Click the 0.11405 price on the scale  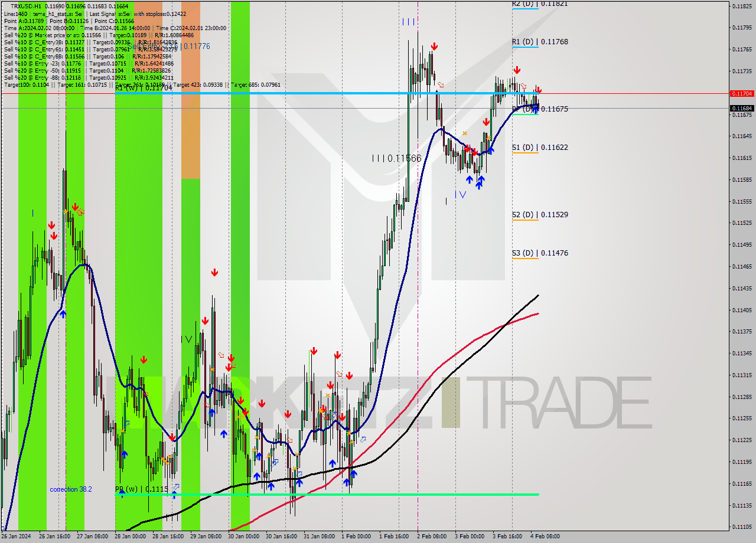tap(741, 310)
